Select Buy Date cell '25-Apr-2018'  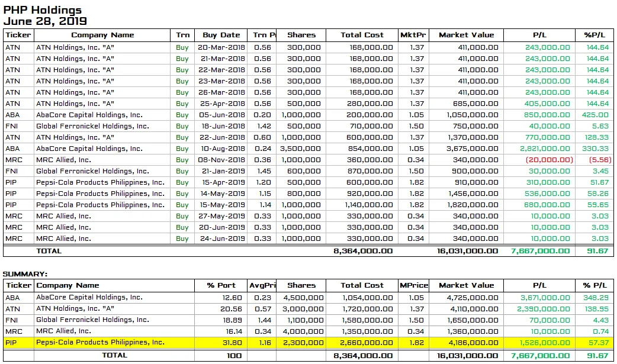[x=222, y=104]
